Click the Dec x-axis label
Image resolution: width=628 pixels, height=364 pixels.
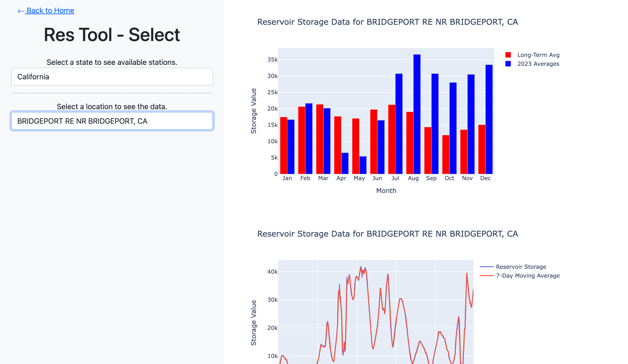pos(485,178)
